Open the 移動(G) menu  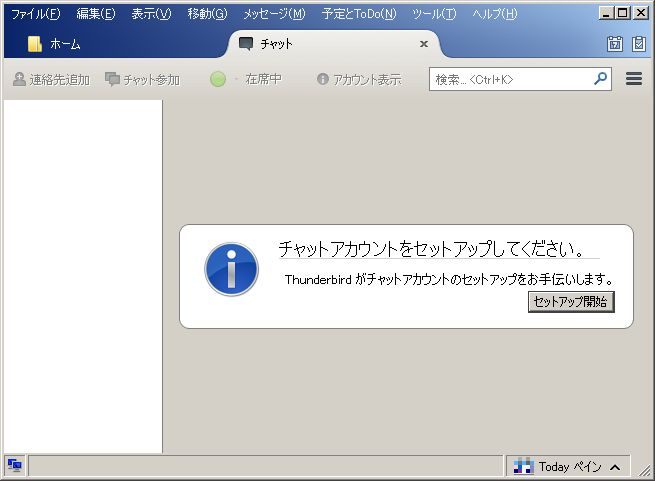pyautogui.click(x=207, y=14)
